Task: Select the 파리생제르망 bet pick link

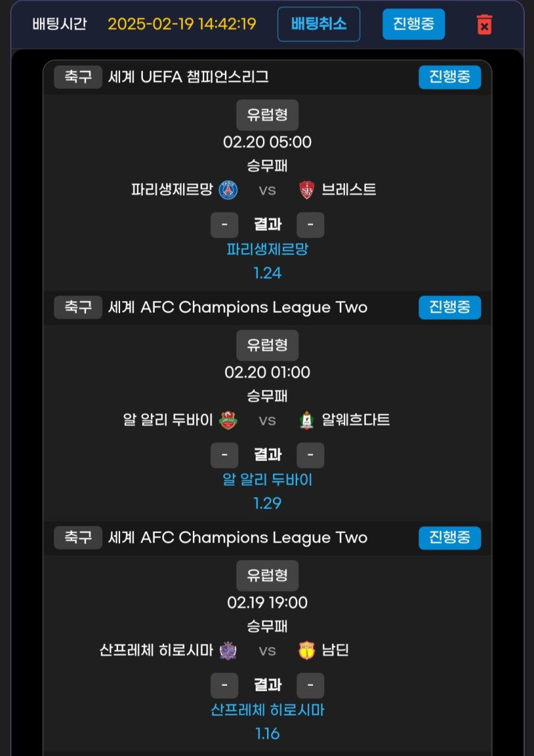Action: pos(267,250)
